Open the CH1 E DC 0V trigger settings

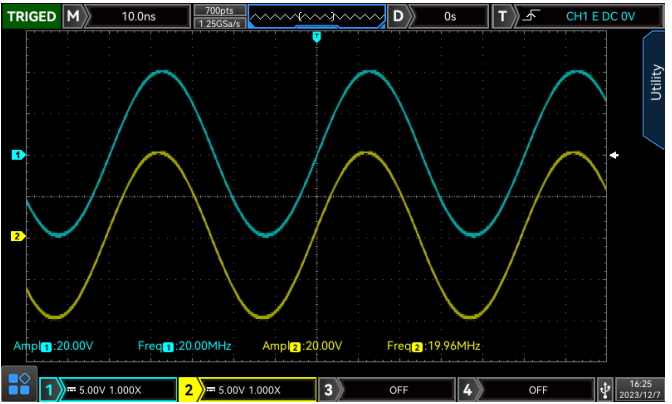click(x=585, y=16)
